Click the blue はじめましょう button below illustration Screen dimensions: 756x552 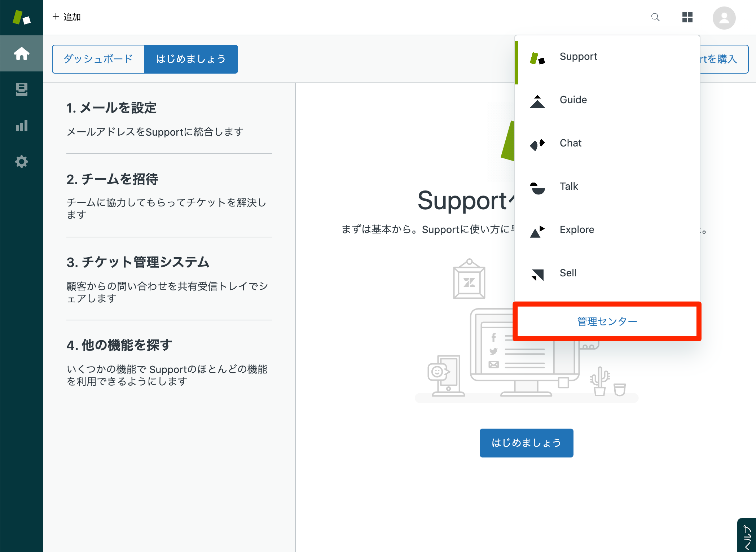pyautogui.click(x=526, y=443)
